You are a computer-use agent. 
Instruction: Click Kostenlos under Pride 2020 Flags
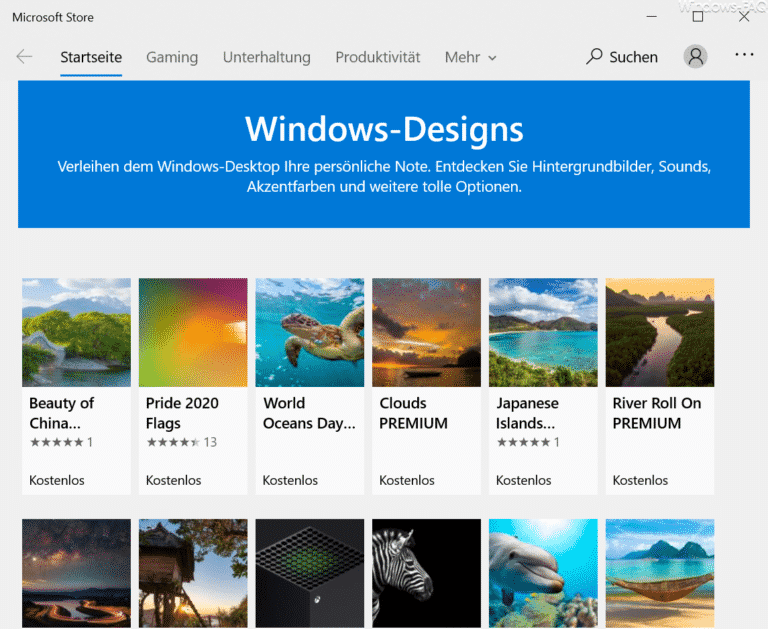coord(173,481)
